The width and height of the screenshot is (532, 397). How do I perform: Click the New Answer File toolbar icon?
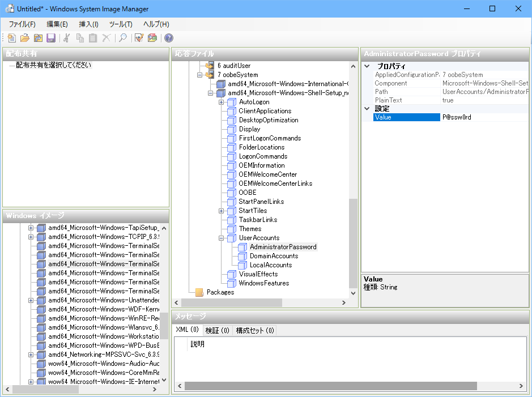point(11,38)
